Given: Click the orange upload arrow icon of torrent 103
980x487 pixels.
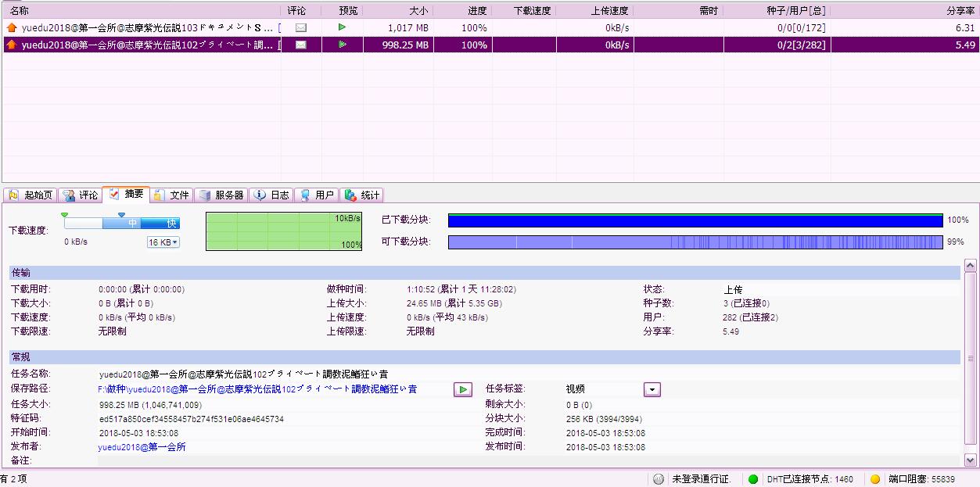Looking at the screenshot, I should (11, 27).
